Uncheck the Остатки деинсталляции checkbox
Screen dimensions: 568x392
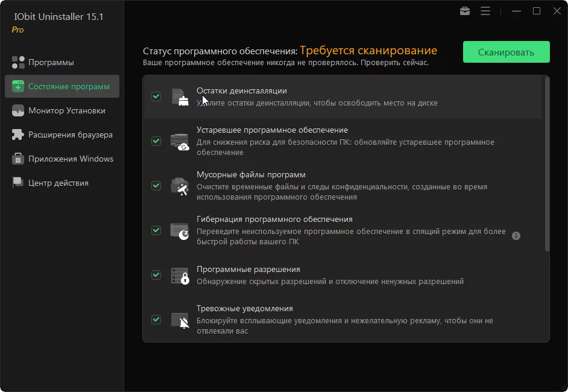[156, 96]
